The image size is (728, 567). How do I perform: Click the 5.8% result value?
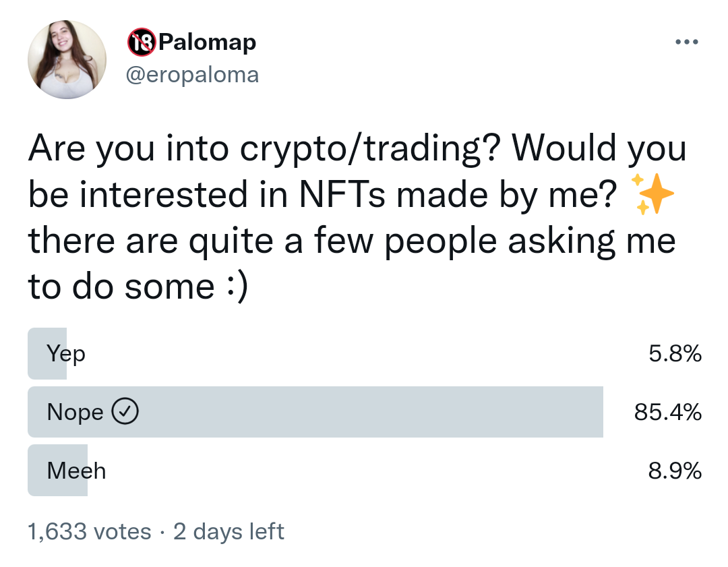(x=675, y=353)
